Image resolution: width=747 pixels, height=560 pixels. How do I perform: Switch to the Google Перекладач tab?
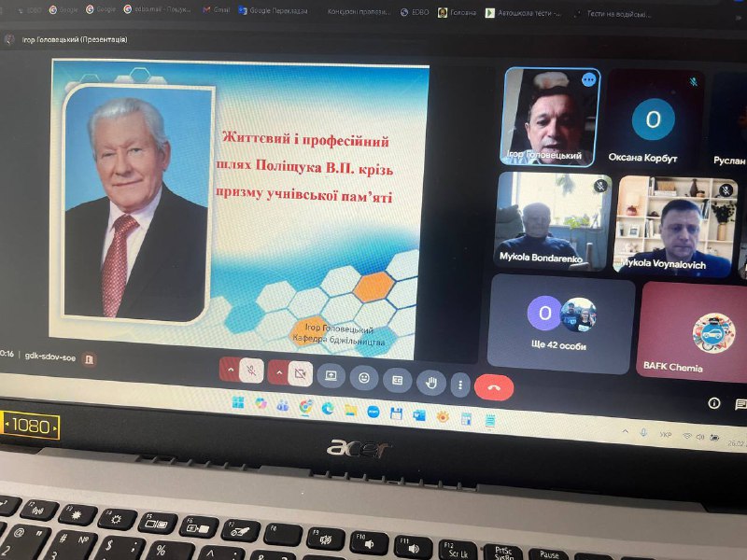pyautogui.click(x=273, y=10)
